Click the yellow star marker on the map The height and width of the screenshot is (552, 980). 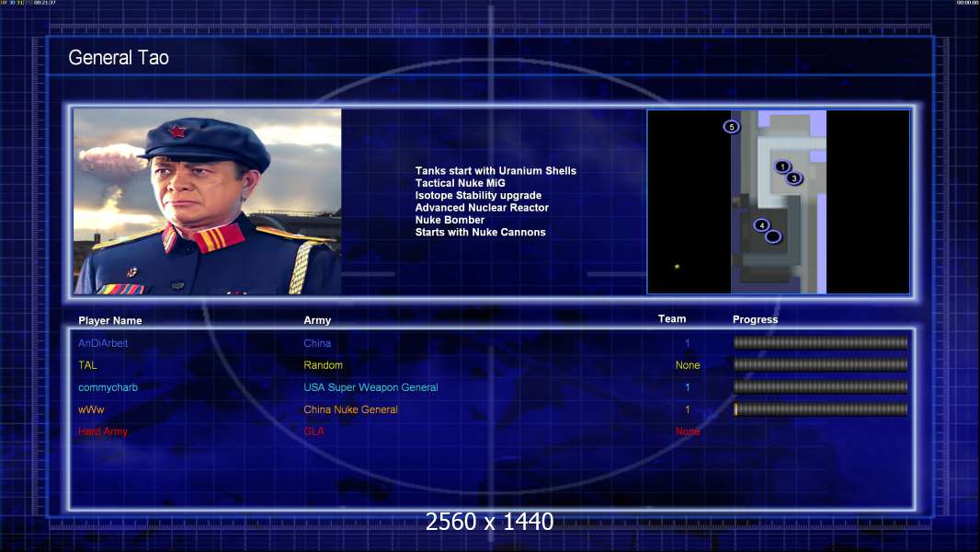[677, 267]
